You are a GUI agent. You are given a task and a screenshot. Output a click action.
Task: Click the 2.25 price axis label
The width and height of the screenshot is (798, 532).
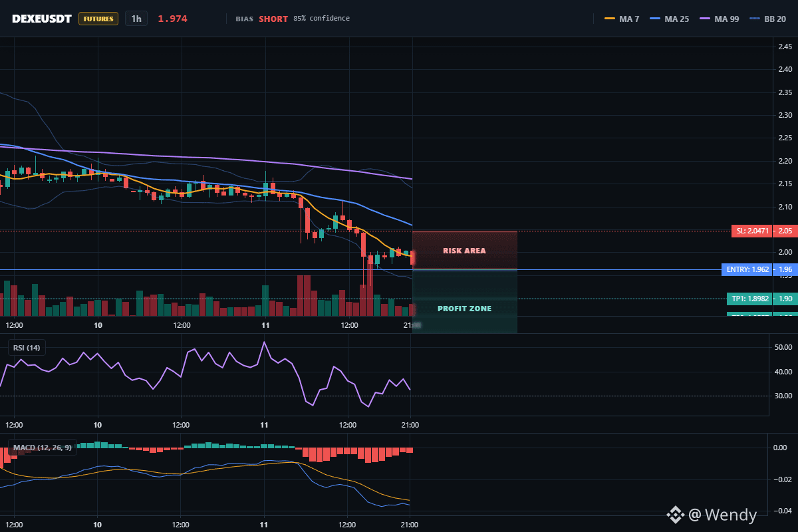tap(785, 138)
